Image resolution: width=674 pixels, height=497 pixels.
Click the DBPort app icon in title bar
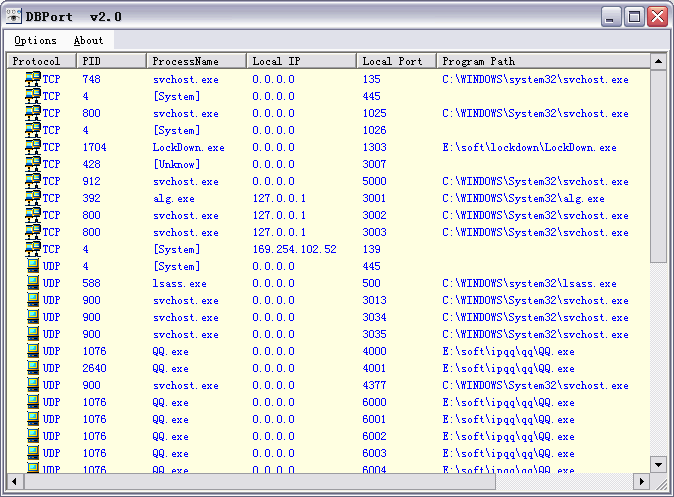click(14, 16)
